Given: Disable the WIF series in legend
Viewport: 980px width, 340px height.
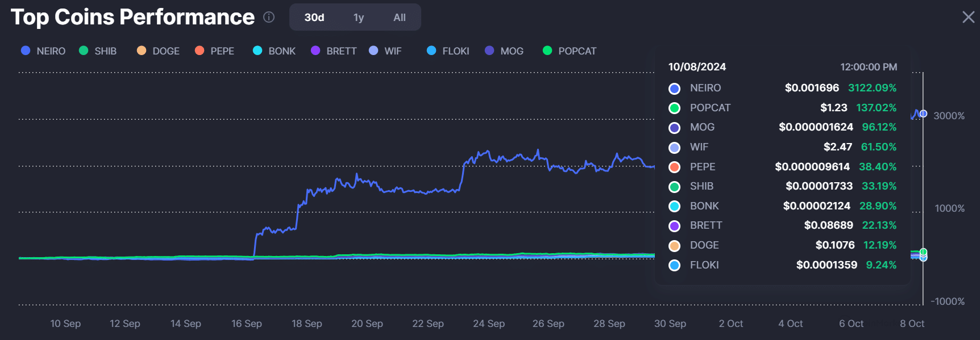Looking at the screenshot, I should coord(385,51).
